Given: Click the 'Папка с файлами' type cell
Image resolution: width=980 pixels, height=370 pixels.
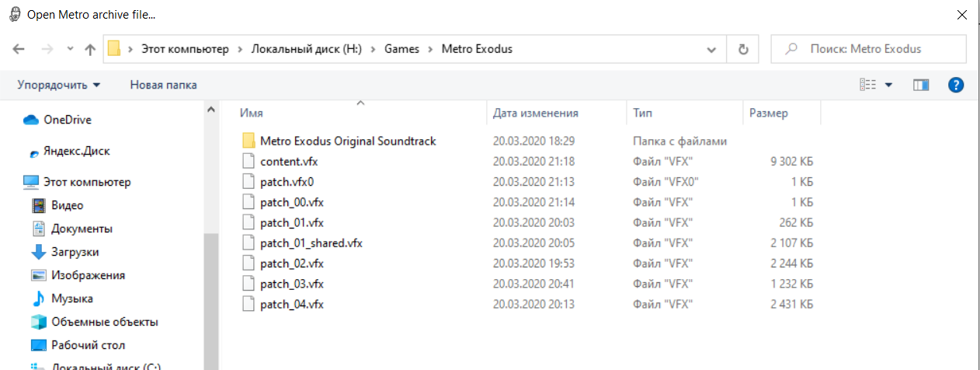Looking at the screenshot, I should 679,141.
